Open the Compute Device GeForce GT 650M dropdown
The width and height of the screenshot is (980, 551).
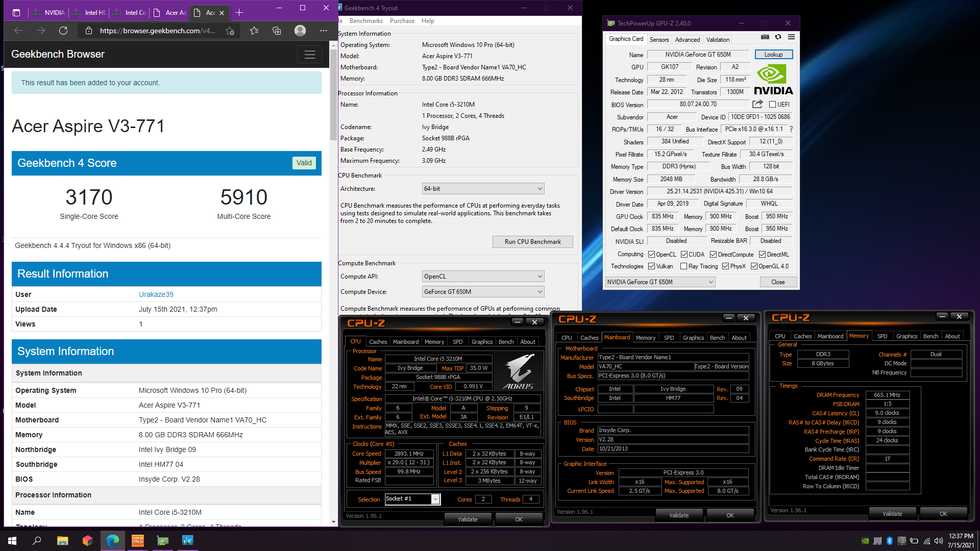coord(483,292)
